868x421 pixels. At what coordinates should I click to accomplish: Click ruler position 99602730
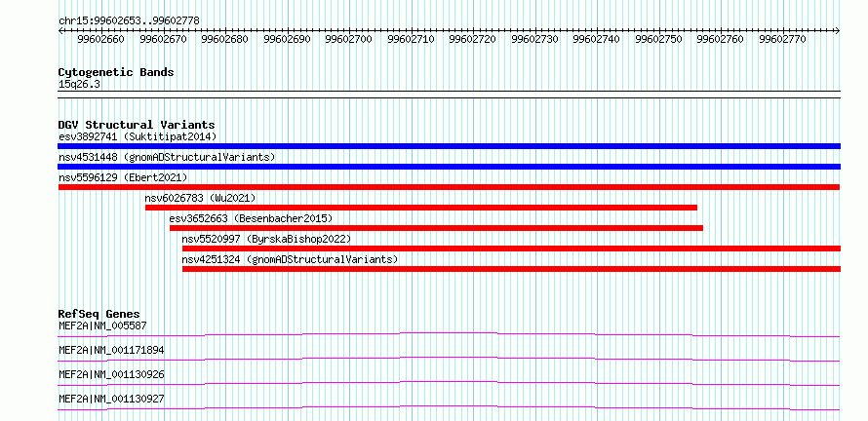coord(534,39)
